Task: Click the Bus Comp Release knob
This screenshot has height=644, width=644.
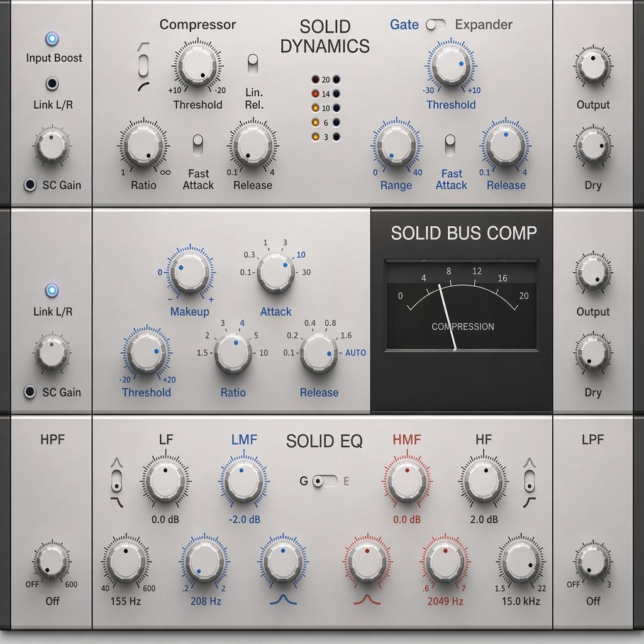Action: pos(319,353)
